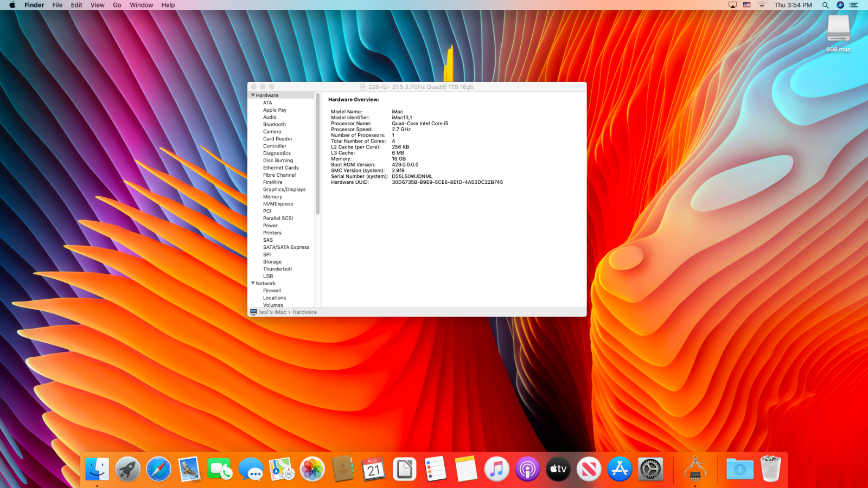Open AirPlay display menu icon
Screen dimensions: 868x488
[732, 5]
